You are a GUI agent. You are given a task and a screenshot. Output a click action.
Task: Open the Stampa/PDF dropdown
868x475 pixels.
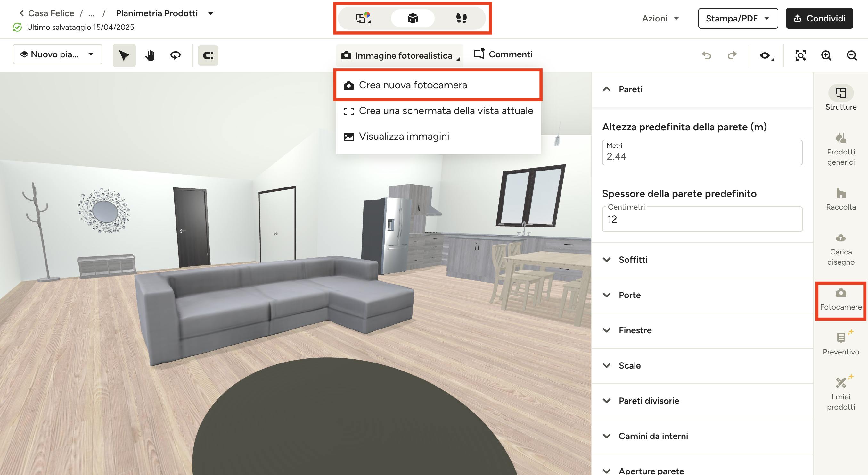pos(738,18)
